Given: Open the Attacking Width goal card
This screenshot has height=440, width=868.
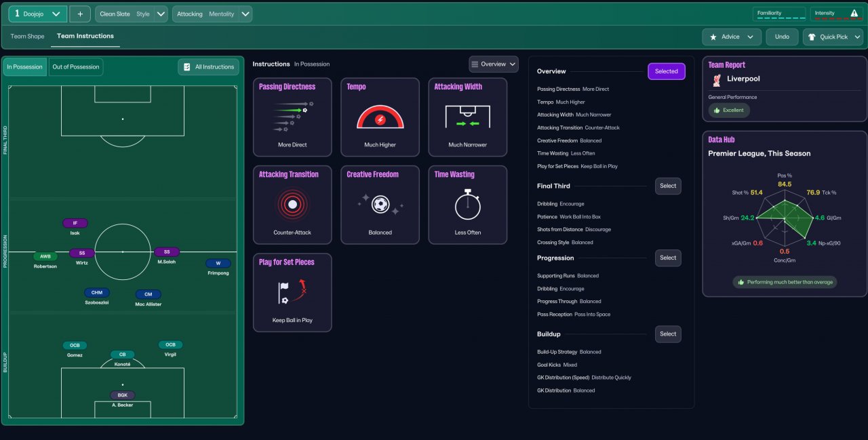Looking at the screenshot, I should (x=468, y=117).
